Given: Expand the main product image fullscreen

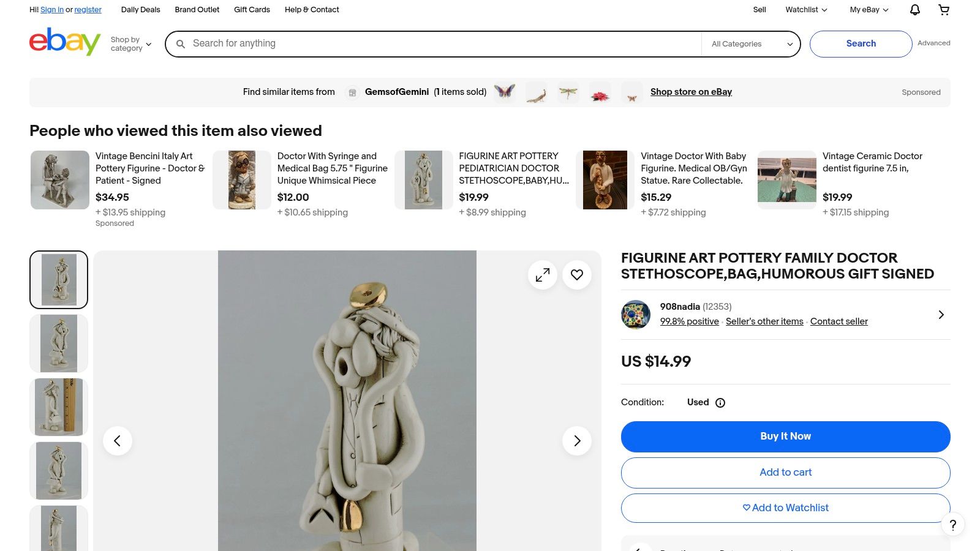Looking at the screenshot, I should 543,275.
